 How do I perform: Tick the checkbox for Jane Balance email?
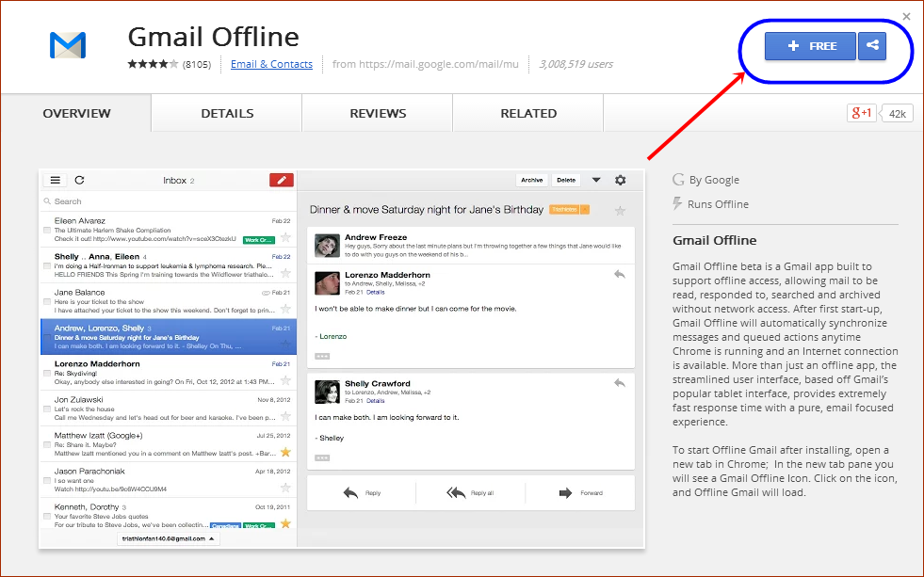point(47,301)
